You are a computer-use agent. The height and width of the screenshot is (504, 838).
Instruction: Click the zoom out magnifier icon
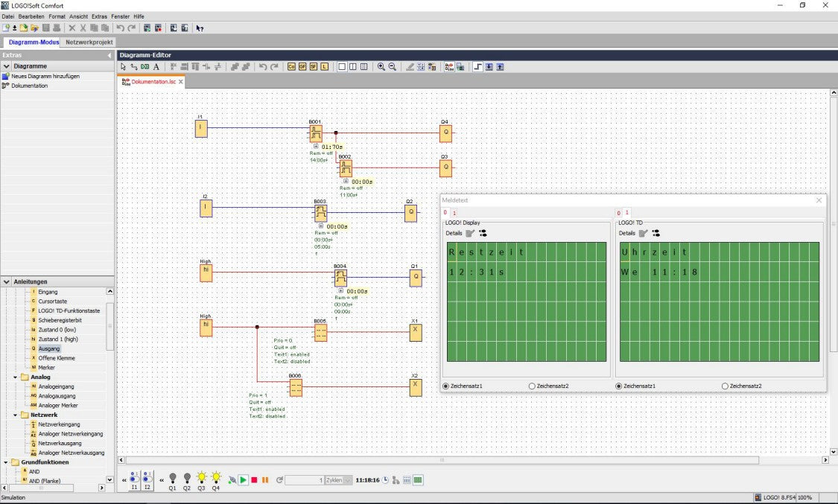[x=393, y=67]
